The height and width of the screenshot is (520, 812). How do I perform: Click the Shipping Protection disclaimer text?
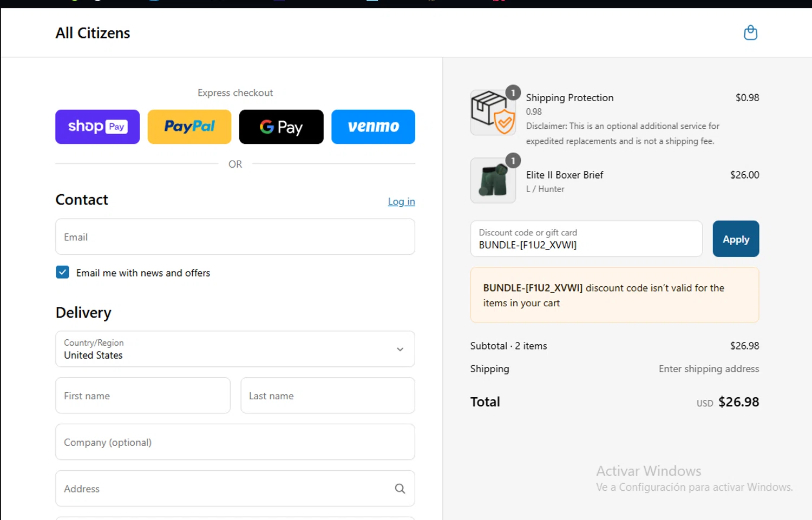pos(623,133)
